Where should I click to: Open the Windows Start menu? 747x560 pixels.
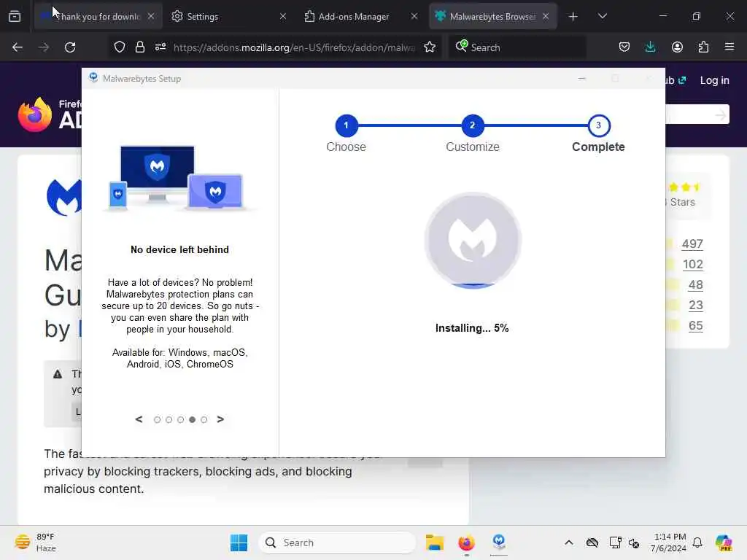pos(239,542)
